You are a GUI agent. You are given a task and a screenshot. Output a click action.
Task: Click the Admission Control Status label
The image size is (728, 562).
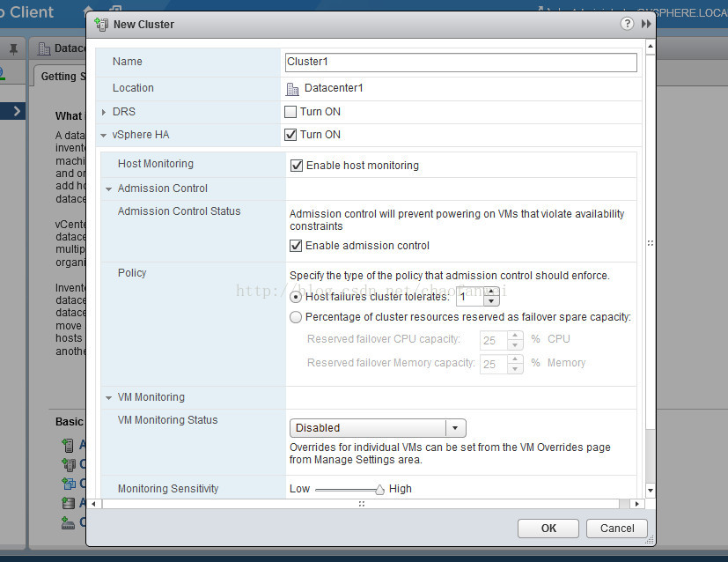tap(179, 211)
